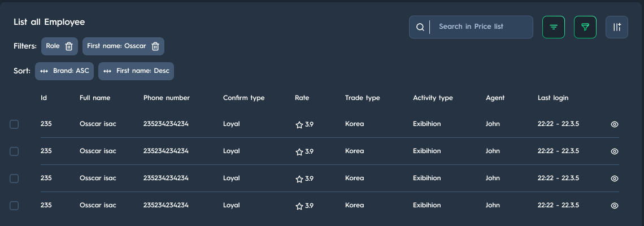The width and height of the screenshot is (644, 226).
Task: Click the List all Employee heading
Action: pos(49,22)
